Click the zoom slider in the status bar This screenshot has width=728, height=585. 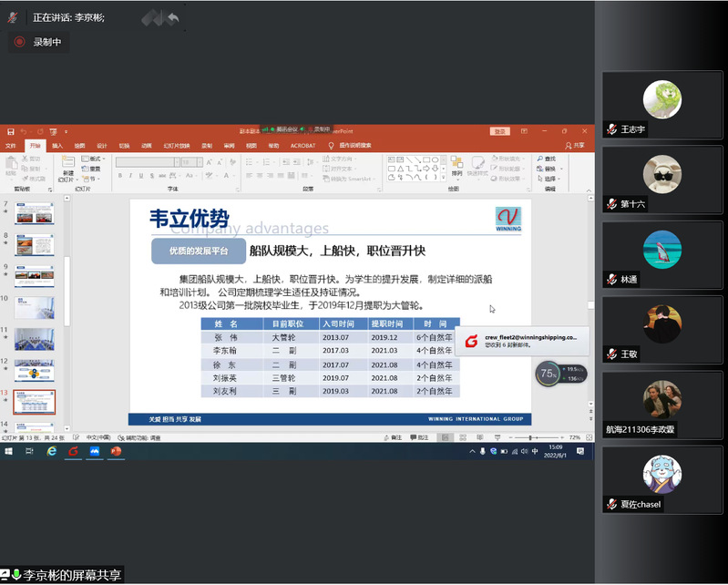click(x=536, y=437)
